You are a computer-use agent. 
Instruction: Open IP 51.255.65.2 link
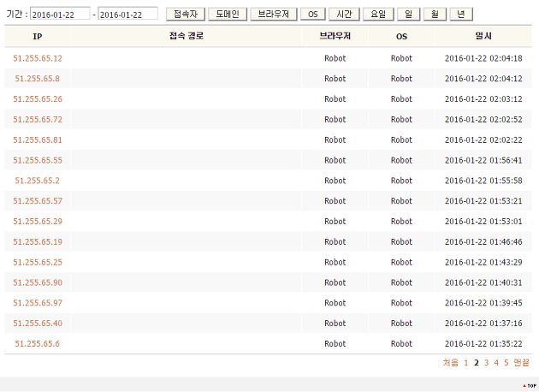(38, 181)
